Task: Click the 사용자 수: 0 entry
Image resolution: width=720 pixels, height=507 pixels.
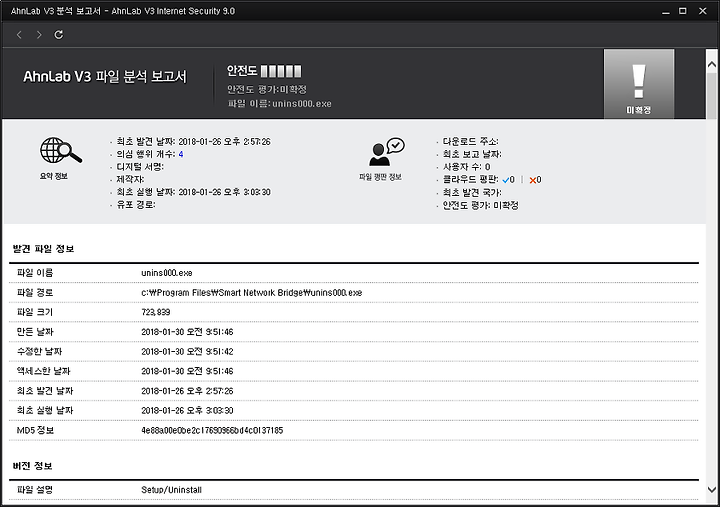Action: coord(466,167)
